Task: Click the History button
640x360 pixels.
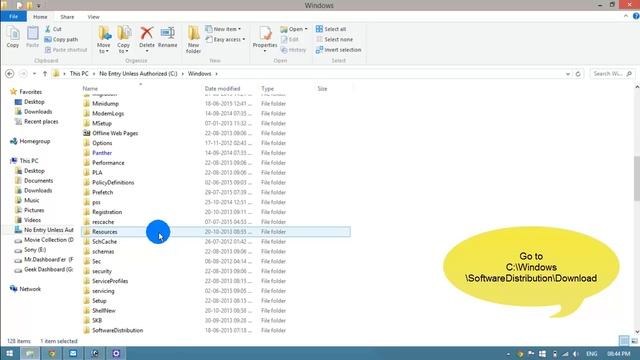Action: (293, 50)
